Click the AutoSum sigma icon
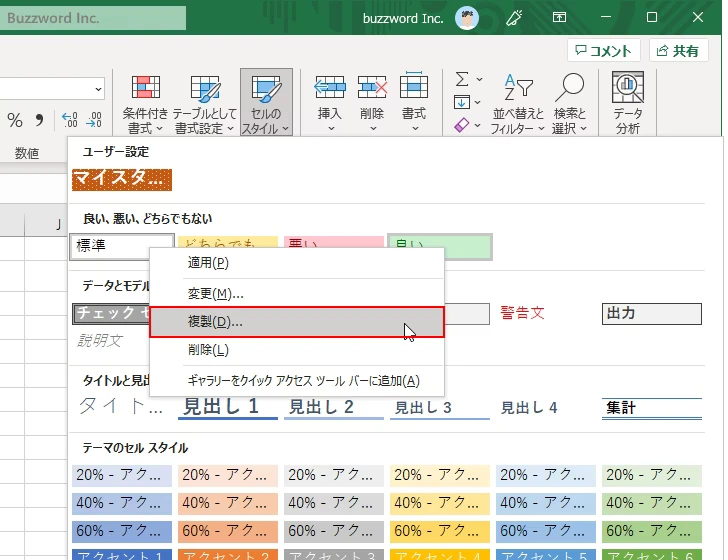The image size is (728, 560). tap(462, 79)
